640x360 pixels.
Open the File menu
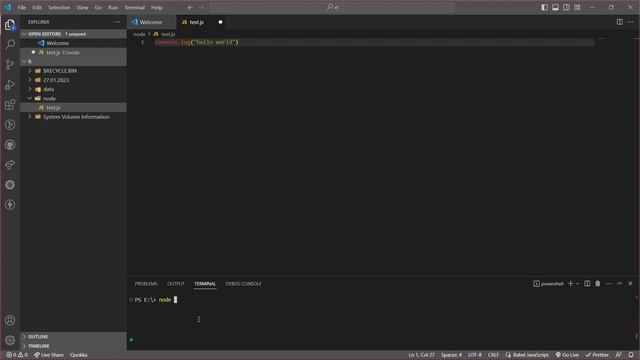point(22,7)
